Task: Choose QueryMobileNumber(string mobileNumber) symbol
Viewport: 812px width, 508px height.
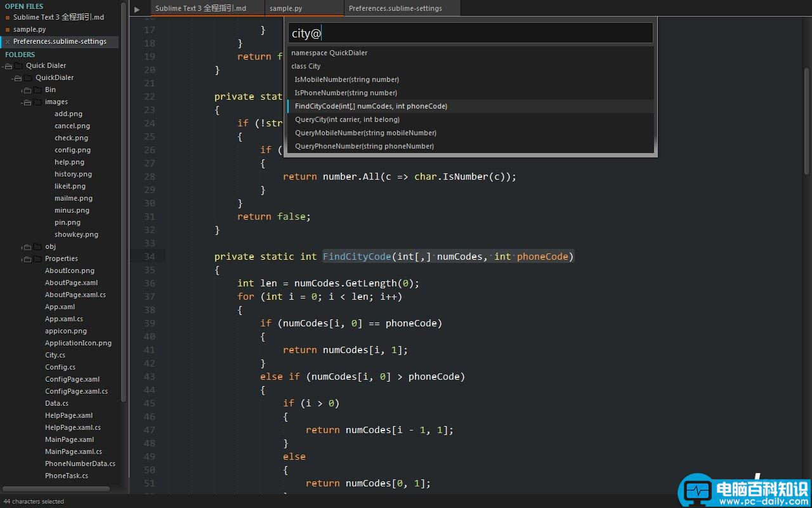Action: pos(470,133)
